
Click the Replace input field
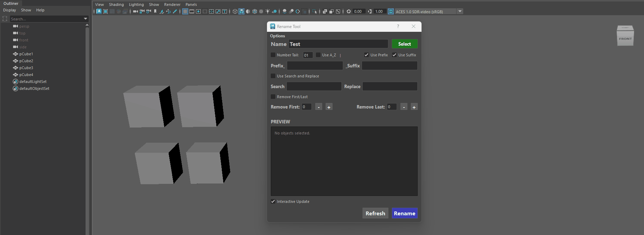click(390, 86)
